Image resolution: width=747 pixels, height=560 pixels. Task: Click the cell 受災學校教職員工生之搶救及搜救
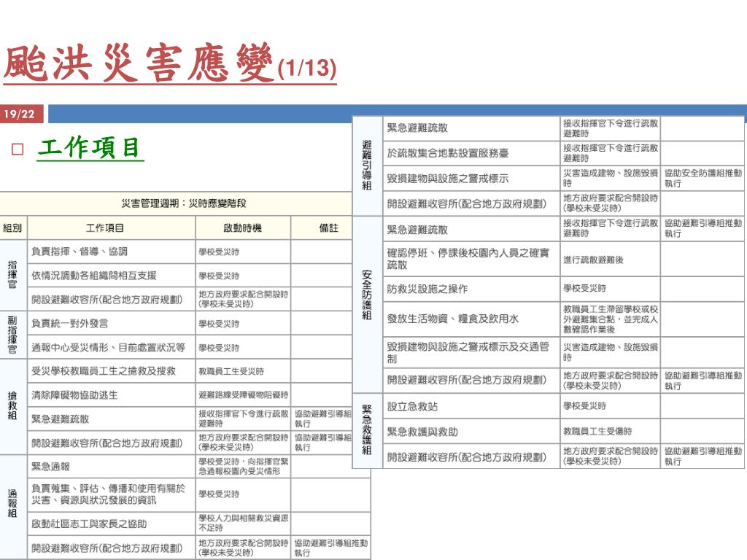(112, 371)
